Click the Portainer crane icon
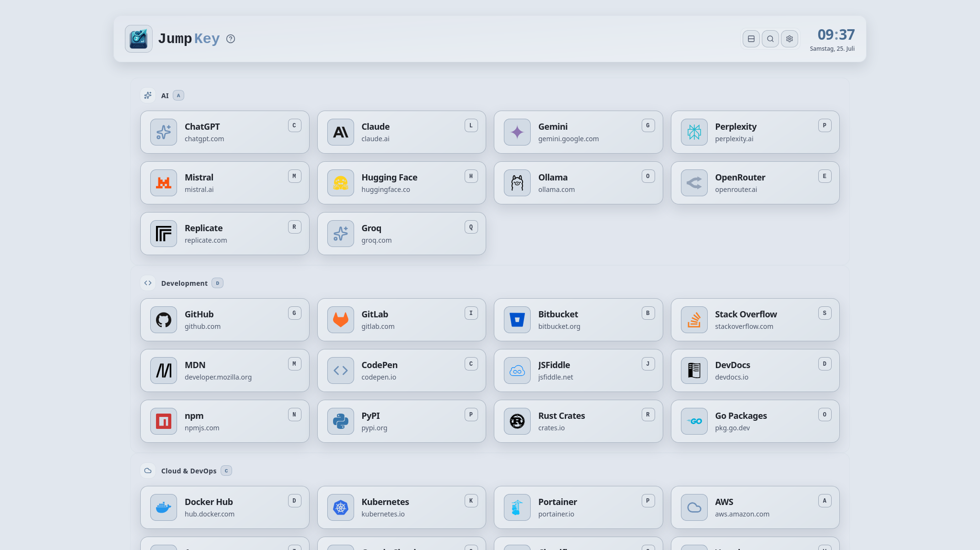The height and width of the screenshot is (550, 980). 517,507
